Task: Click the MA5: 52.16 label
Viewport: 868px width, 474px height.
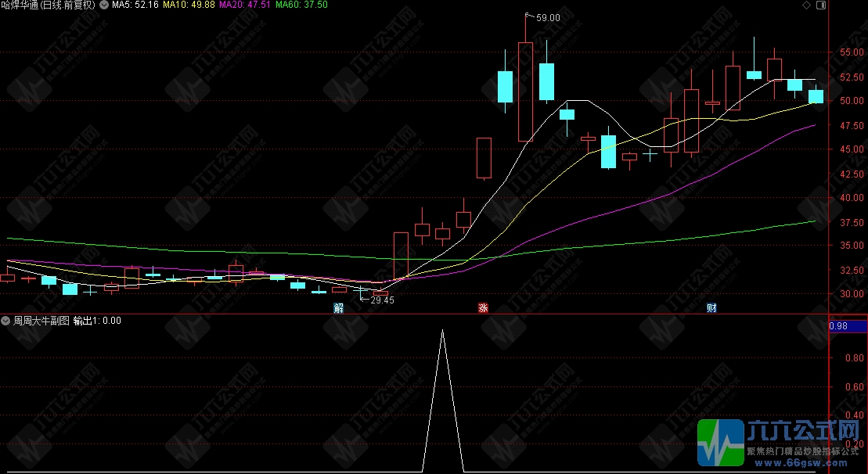Action: point(135,5)
